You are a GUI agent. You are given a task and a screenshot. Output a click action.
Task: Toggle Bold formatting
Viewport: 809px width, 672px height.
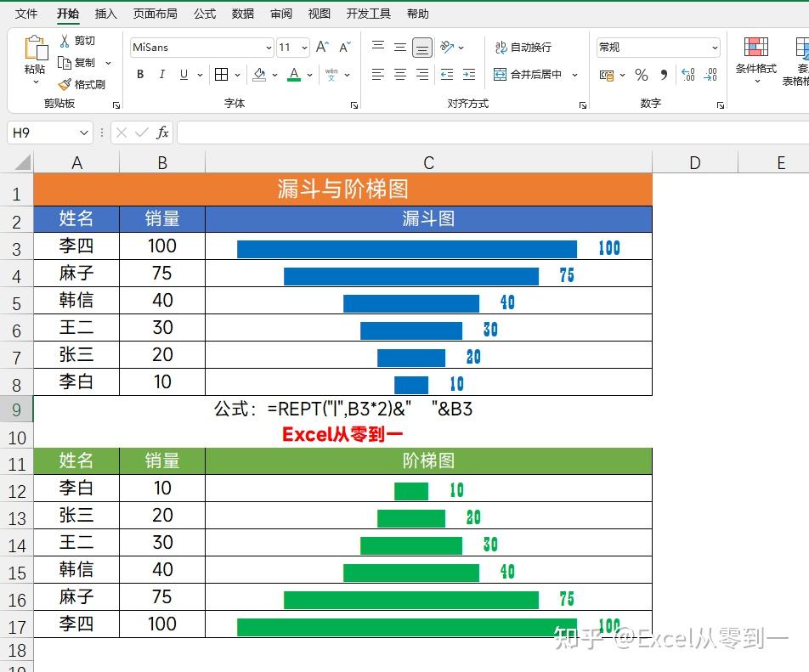[x=140, y=74]
